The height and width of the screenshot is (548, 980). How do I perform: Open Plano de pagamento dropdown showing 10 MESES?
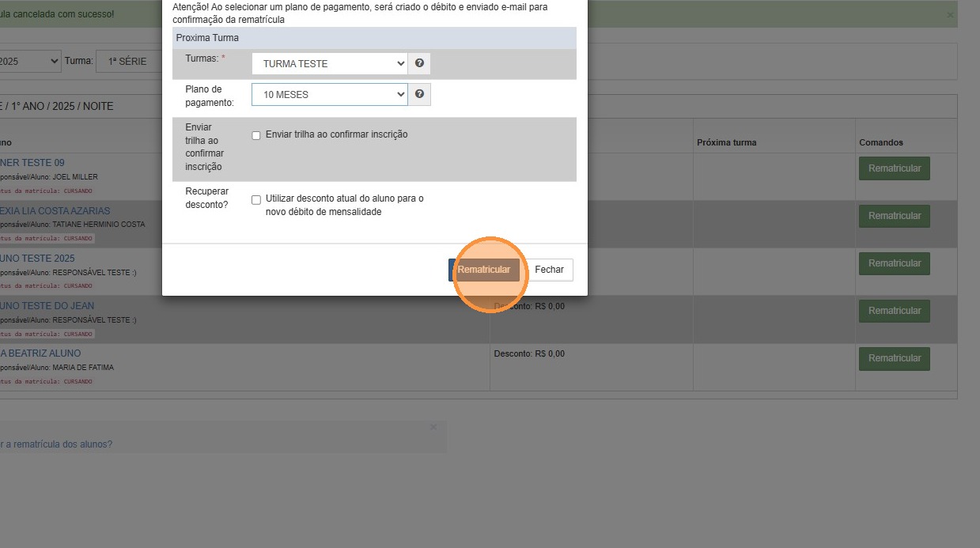click(x=329, y=94)
